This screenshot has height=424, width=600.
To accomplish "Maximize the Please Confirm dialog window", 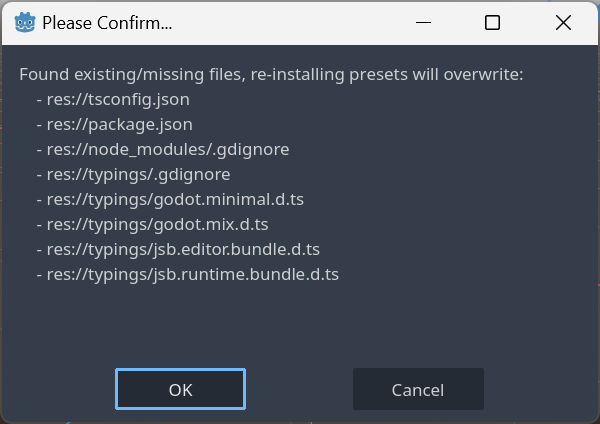I will click(492, 23).
